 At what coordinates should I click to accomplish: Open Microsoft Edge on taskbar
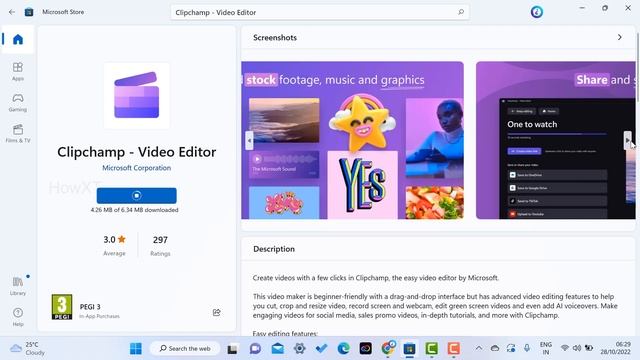344,349
